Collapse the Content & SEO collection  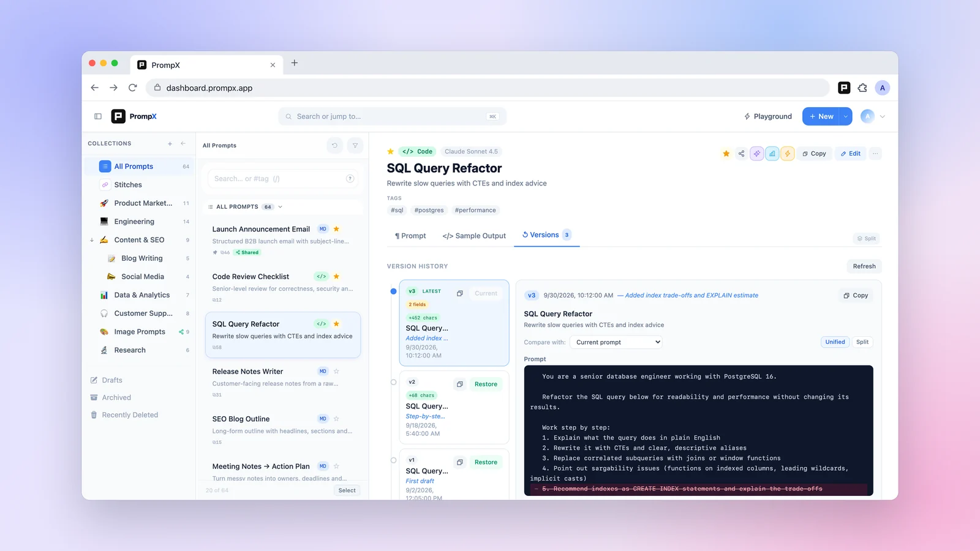92,240
